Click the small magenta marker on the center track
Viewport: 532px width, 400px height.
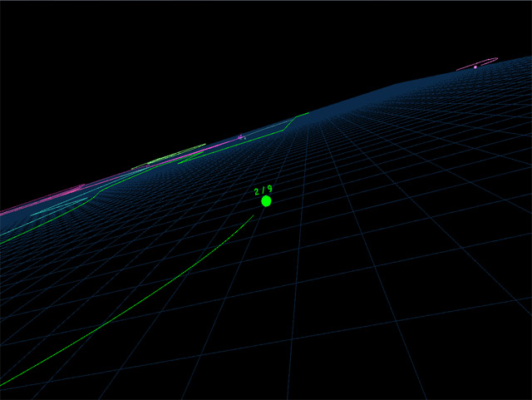[x=241, y=136]
